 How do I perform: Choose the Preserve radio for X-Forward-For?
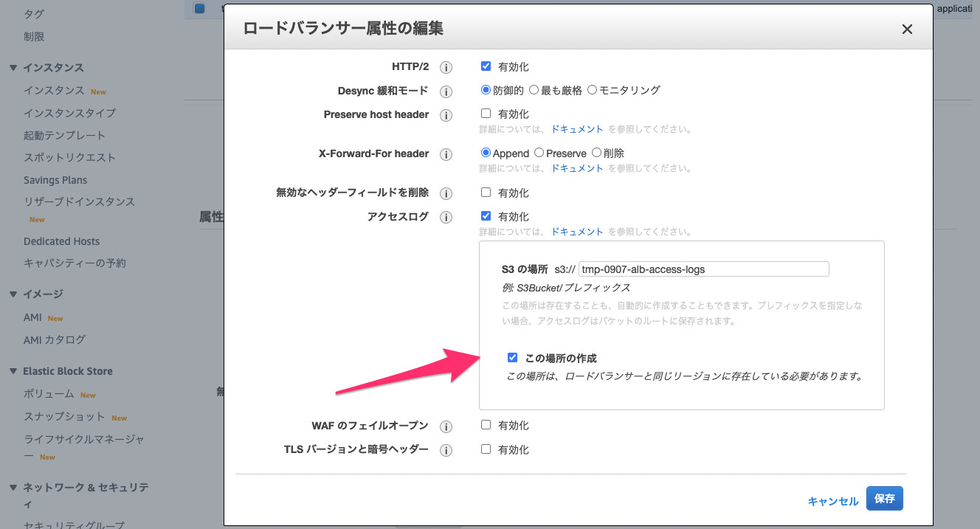(x=539, y=153)
